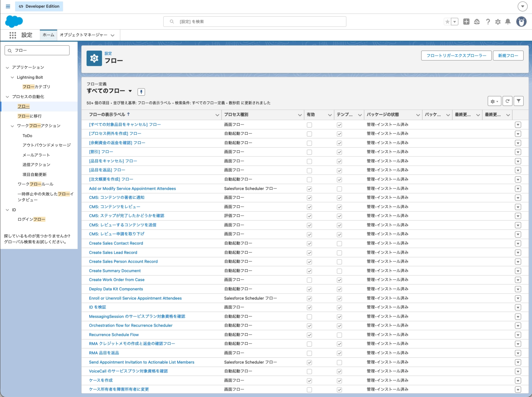Open the help question mark icon

coord(488,22)
